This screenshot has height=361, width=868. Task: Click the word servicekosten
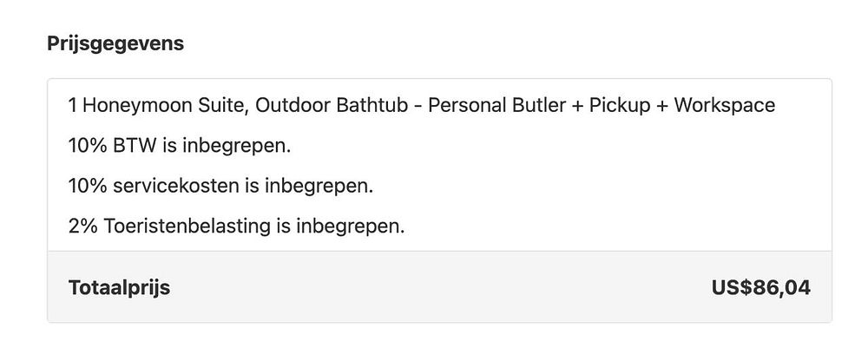pyautogui.click(x=175, y=187)
